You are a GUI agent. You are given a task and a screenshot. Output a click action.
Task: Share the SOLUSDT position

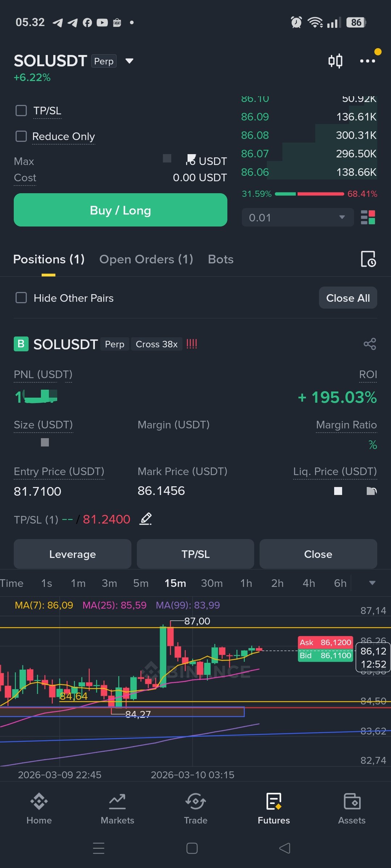coord(370,344)
